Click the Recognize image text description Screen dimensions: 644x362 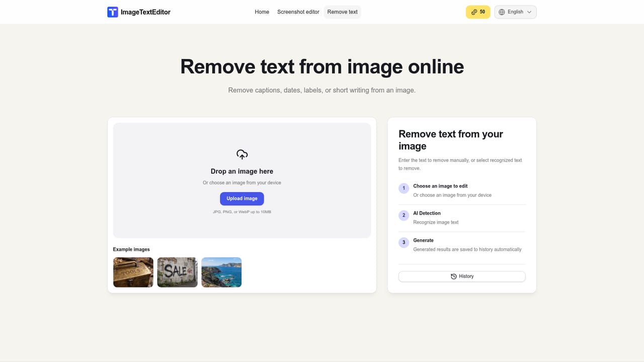tap(436, 222)
